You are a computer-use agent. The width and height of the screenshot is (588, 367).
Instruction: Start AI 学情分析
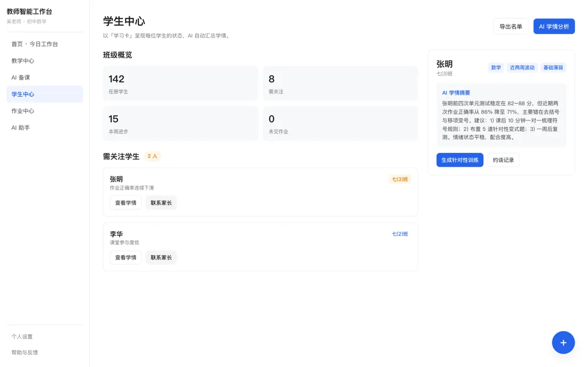tap(554, 26)
